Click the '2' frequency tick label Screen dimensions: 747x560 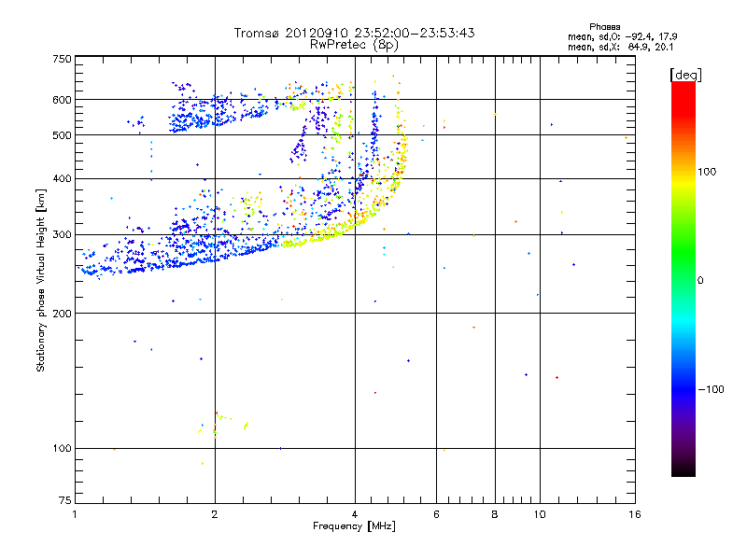[215, 514]
